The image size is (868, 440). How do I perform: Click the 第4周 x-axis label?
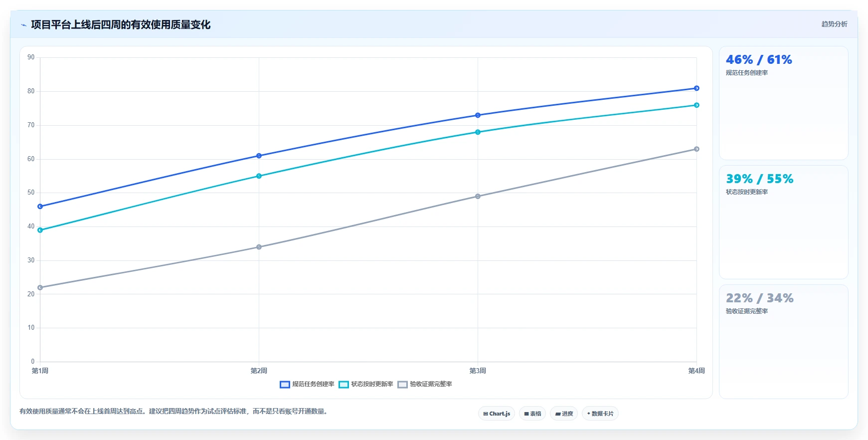click(x=696, y=371)
